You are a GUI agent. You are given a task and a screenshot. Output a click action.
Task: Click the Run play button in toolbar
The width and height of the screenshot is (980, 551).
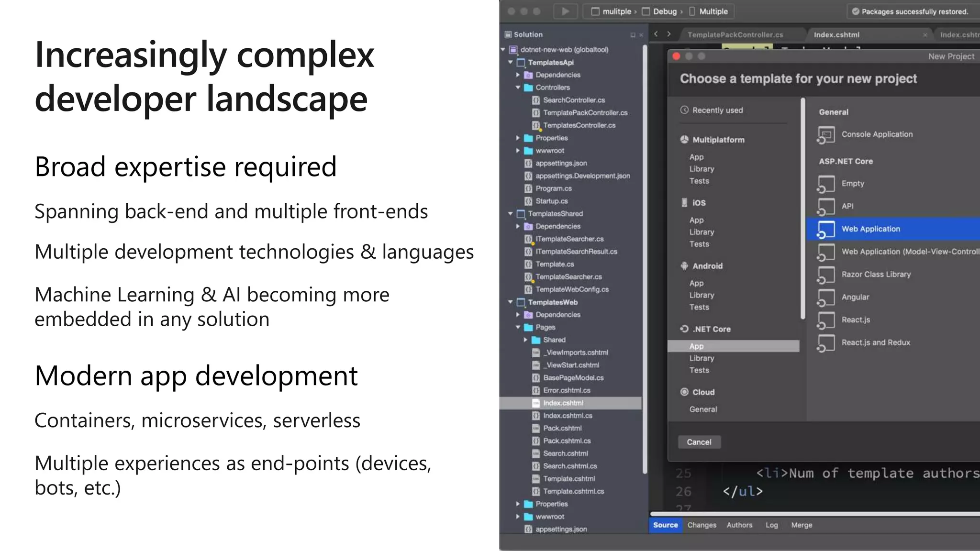tap(565, 11)
